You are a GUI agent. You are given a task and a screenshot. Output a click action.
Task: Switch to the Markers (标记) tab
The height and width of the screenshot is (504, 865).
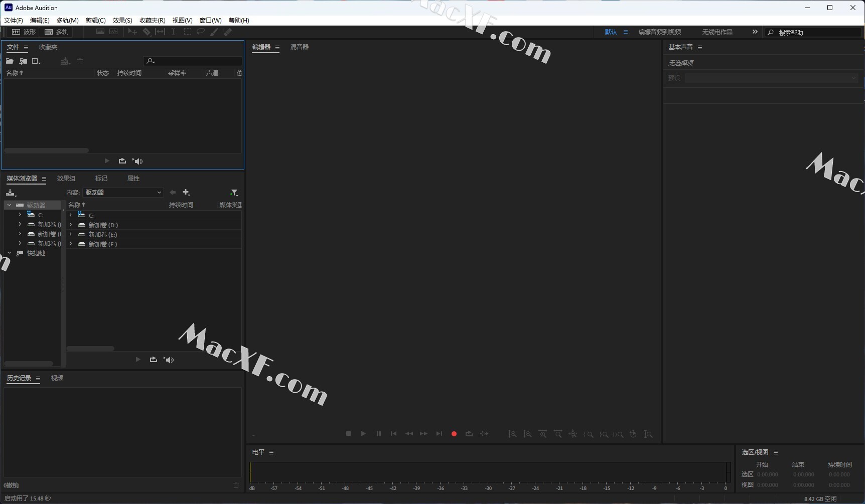(x=101, y=179)
